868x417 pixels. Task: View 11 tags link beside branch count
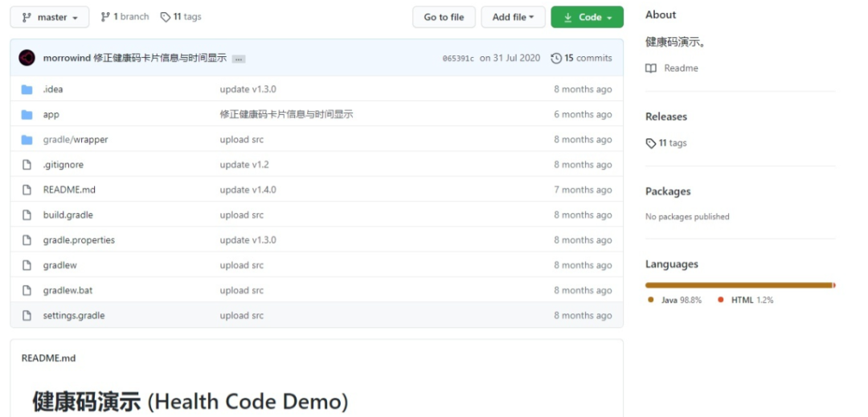click(181, 17)
